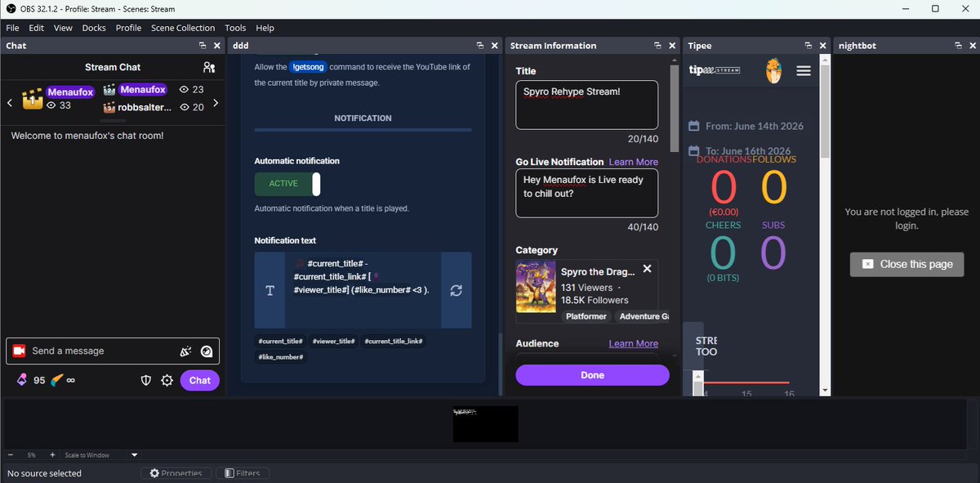The width and height of the screenshot is (980, 483).
Task: Click the refresh icon beside notification text
Action: [457, 290]
